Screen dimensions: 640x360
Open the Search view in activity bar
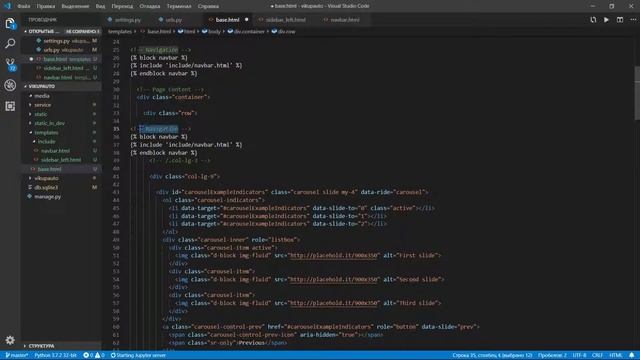click(10, 43)
